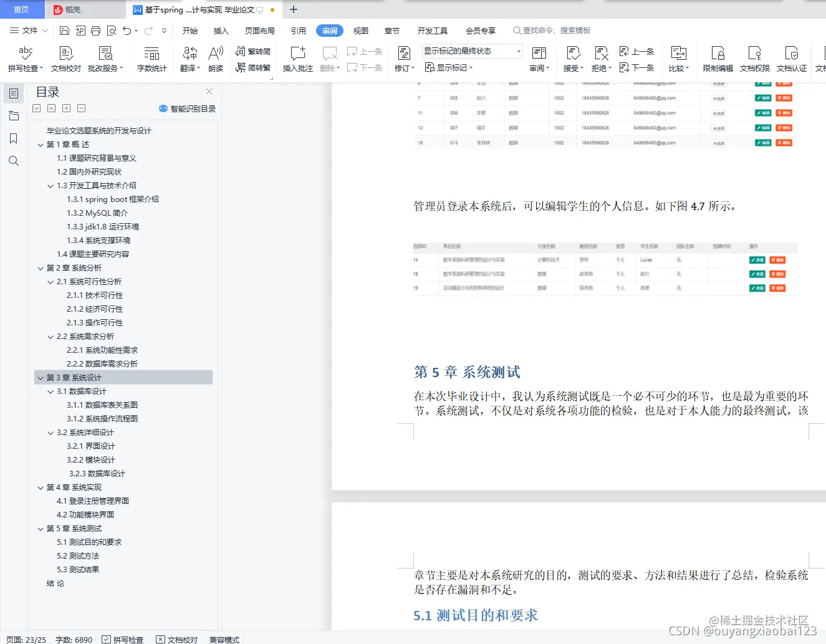Click the Undo arrow icon
This screenshot has height=644, width=826.
click(127, 31)
